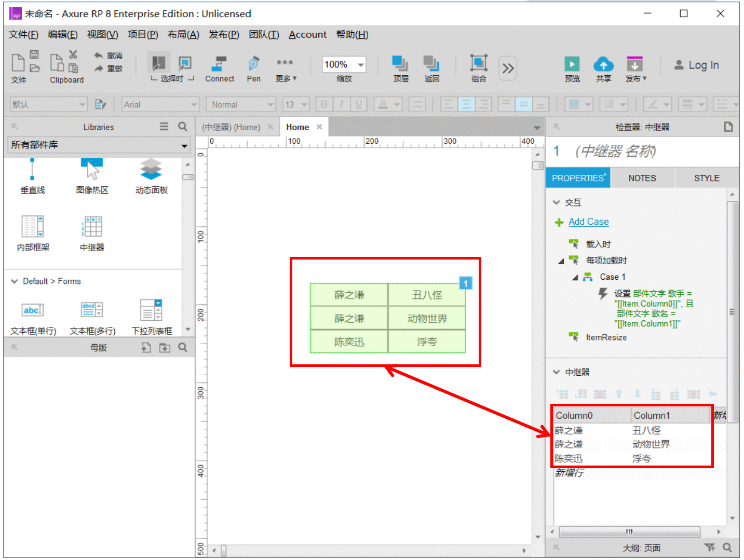The width and height of the screenshot is (744, 560).
Task: Click Log In
Action: pos(696,65)
